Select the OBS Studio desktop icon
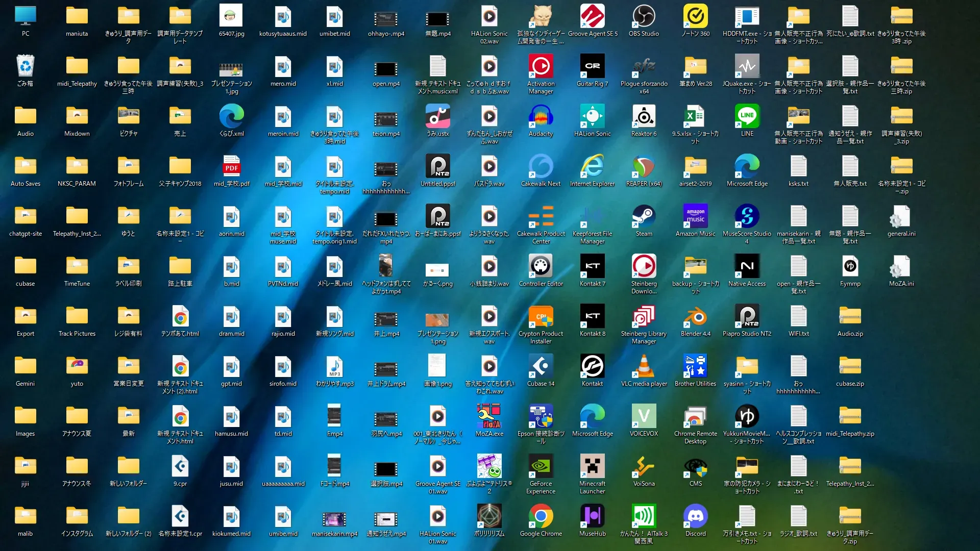The width and height of the screenshot is (980, 551). (644, 17)
